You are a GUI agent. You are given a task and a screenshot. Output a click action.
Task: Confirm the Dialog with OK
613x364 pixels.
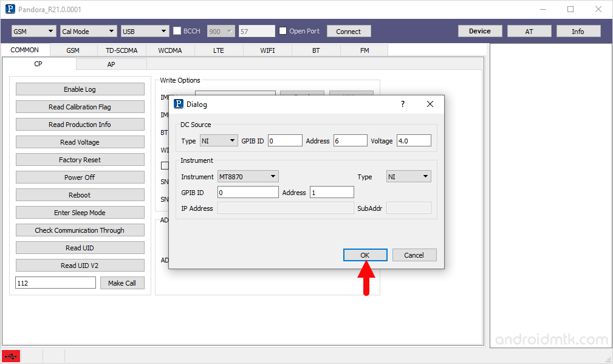pyautogui.click(x=365, y=255)
